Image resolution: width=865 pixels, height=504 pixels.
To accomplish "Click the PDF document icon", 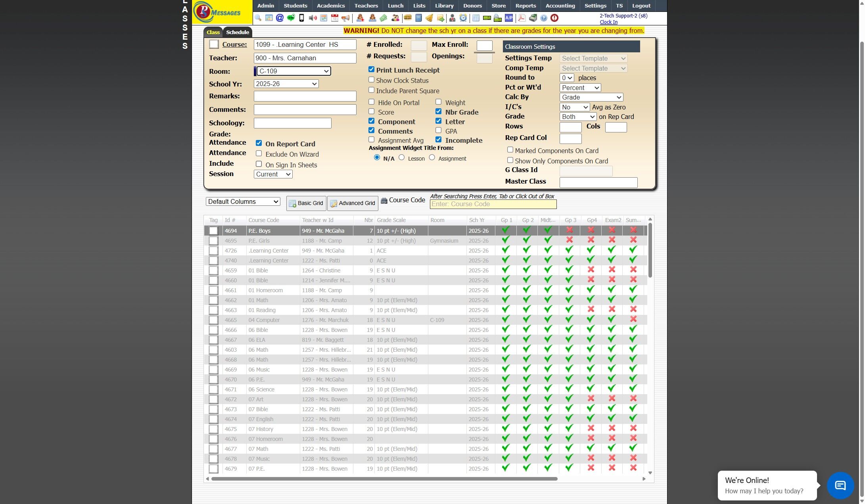I will (x=522, y=18).
